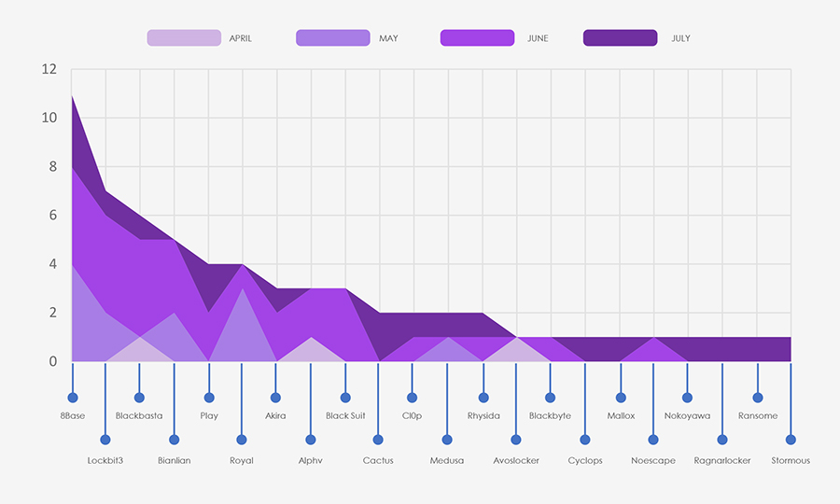Select the Ransome axis label
840x504 pixels.
[758, 415]
